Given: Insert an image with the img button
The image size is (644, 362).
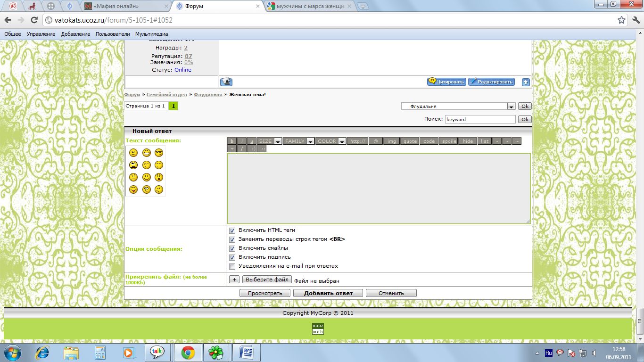Looking at the screenshot, I should pos(391,141).
